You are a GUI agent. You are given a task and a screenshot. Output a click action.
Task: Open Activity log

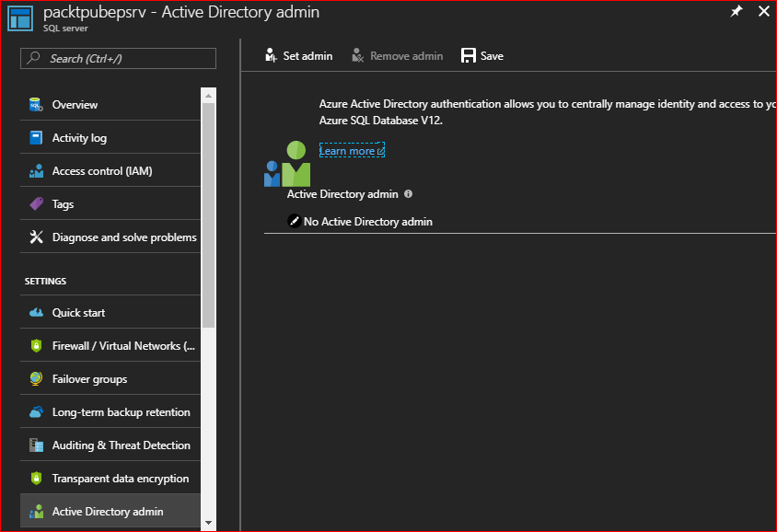[110, 138]
